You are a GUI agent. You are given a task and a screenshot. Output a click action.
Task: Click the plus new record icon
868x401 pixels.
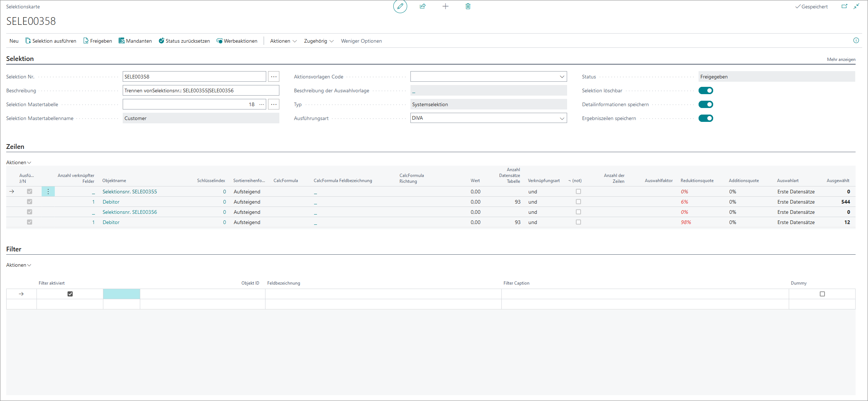coord(445,6)
